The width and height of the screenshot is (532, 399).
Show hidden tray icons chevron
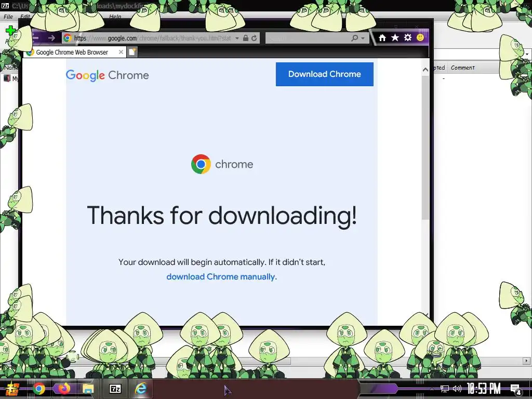[x=432, y=389]
